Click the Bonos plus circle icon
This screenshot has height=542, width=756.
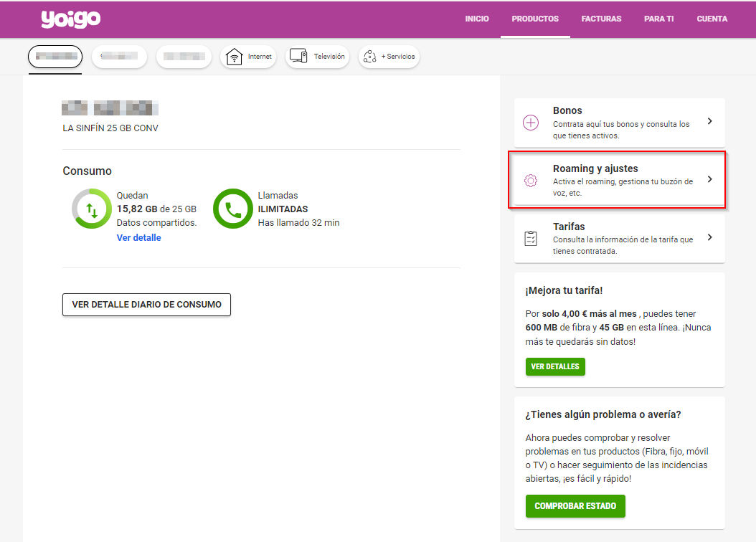[x=531, y=123]
